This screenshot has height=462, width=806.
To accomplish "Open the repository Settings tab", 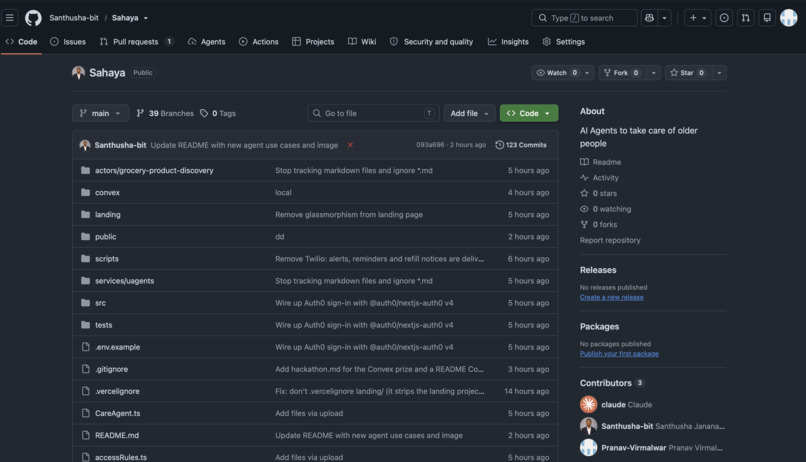I will click(564, 42).
